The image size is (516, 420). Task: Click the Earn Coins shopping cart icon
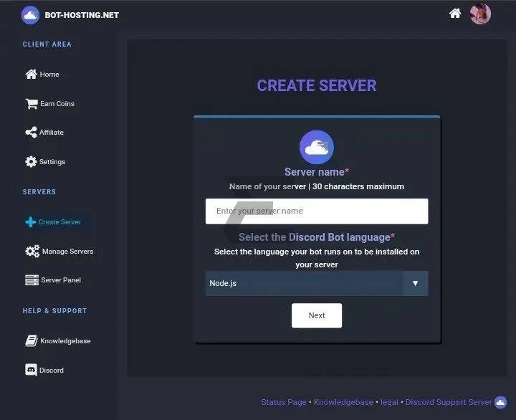(x=32, y=104)
